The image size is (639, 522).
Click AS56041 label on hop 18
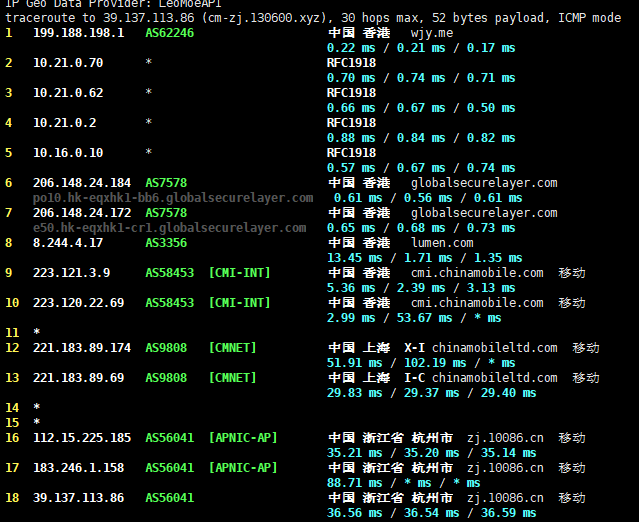tap(170, 498)
